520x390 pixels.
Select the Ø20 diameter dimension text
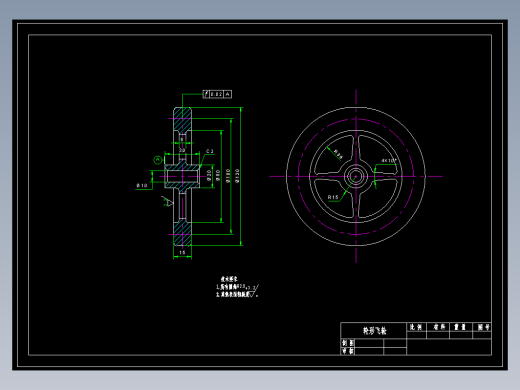(x=209, y=175)
